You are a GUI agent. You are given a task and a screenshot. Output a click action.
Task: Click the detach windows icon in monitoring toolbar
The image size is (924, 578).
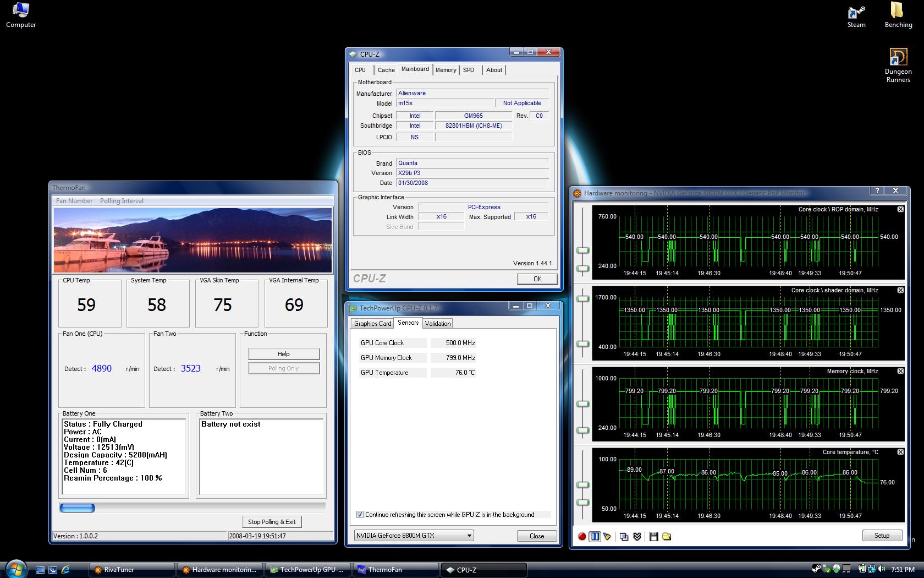(x=624, y=536)
